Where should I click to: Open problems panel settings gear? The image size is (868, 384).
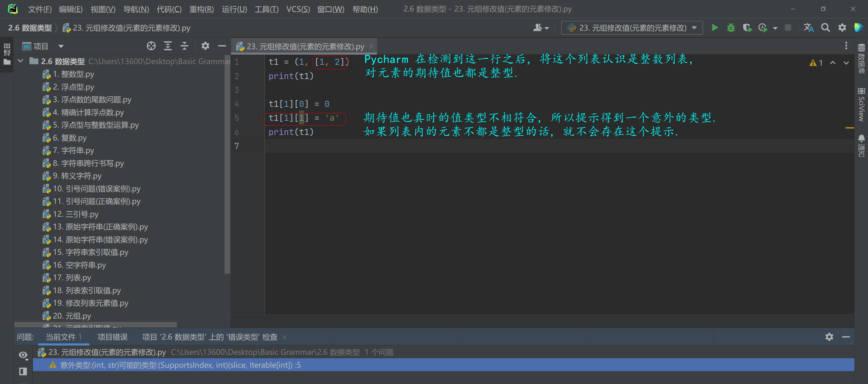[829, 337]
